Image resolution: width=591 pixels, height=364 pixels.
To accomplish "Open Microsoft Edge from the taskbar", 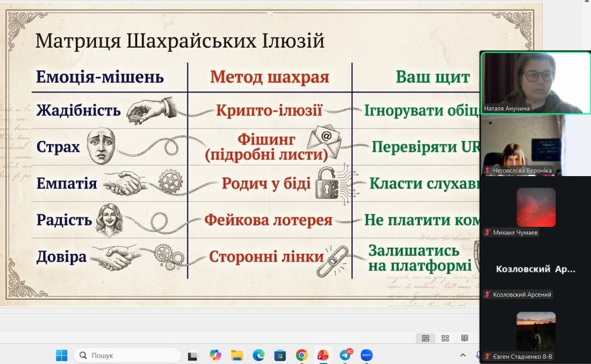I will tap(259, 355).
